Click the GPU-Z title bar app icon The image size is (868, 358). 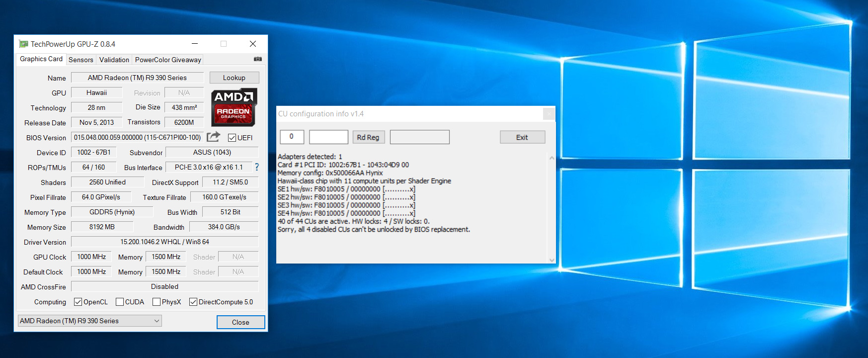tap(23, 44)
